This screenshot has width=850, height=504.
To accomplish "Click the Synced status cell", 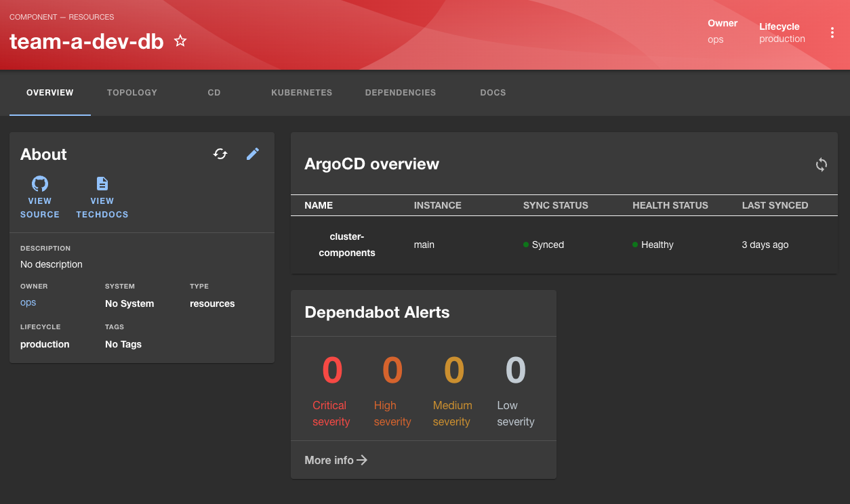I will pos(544,245).
